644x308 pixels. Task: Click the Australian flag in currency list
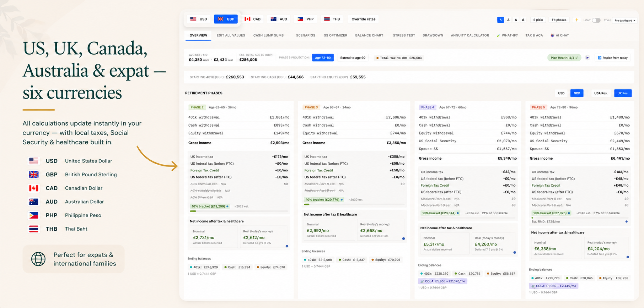coord(34,202)
